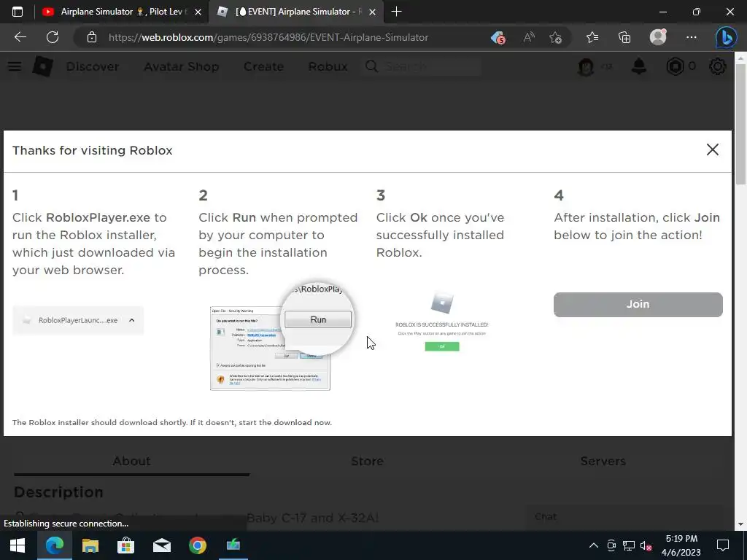
Task: Open Microsoft Store from the taskbar
Action: (x=125, y=545)
